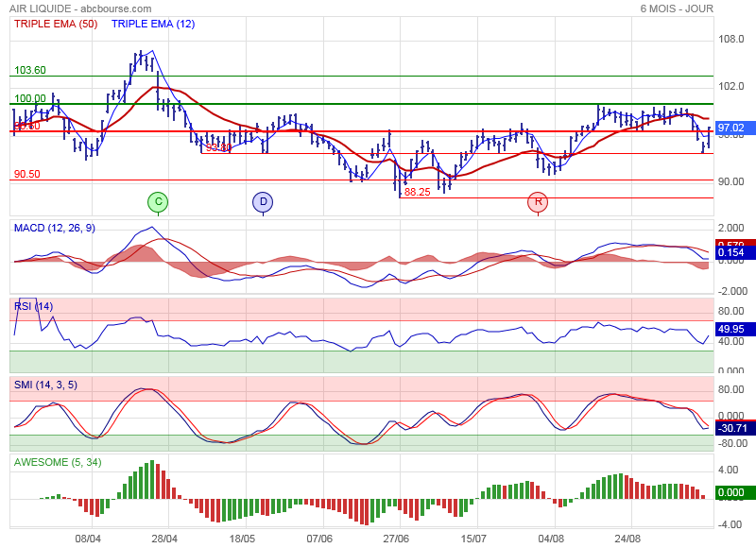Click the MACD (12, 26, 9) label

click(x=55, y=228)
